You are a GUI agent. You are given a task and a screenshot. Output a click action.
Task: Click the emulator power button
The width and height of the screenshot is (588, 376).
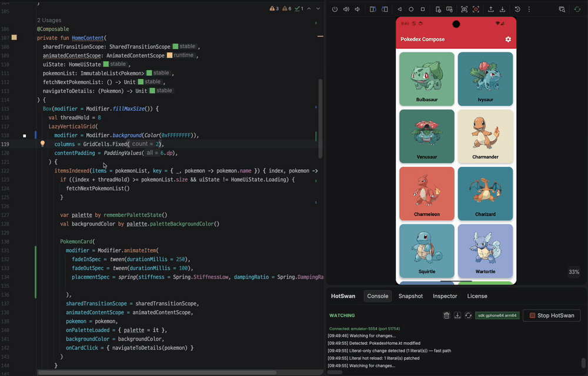pos(335,9)
